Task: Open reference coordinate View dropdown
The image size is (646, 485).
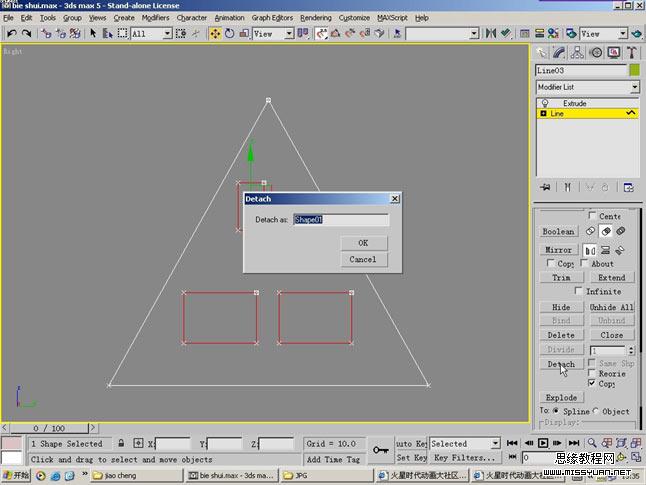Action: pyautogui.click(x=289, y=33)
